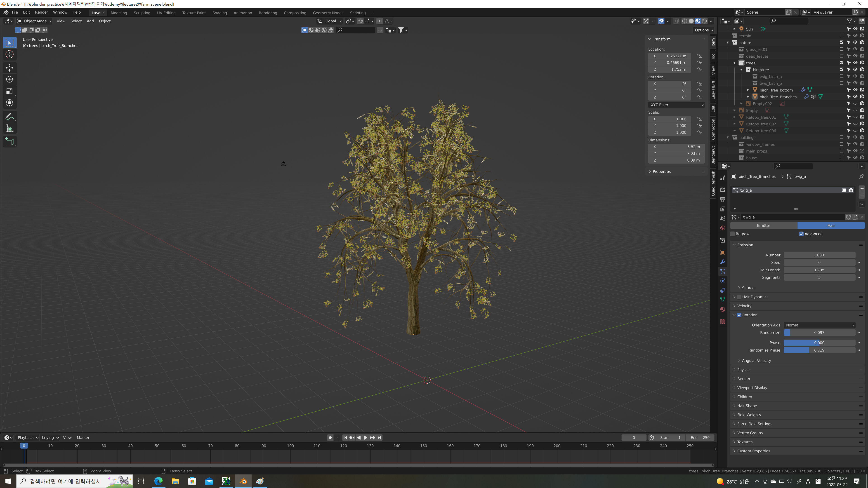Open the Modifier properties wrench tab
The height and width of the screenshot is (488, 868).
(722, 262)
